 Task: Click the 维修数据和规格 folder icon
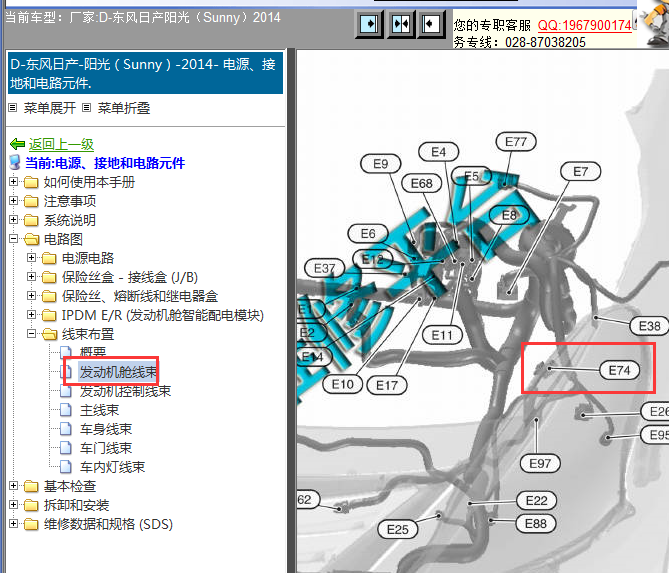31,524
